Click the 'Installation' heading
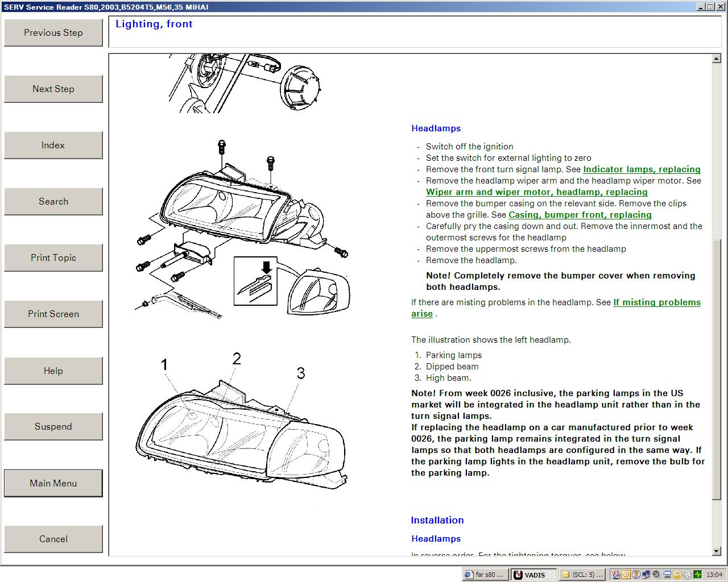728x582 pixels. coord(437,520)
